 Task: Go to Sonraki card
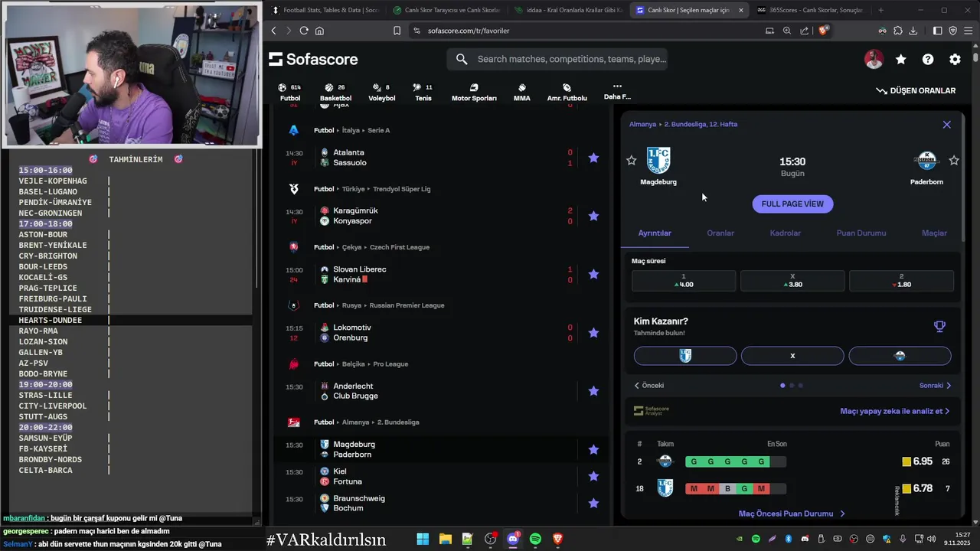[935, 385]
